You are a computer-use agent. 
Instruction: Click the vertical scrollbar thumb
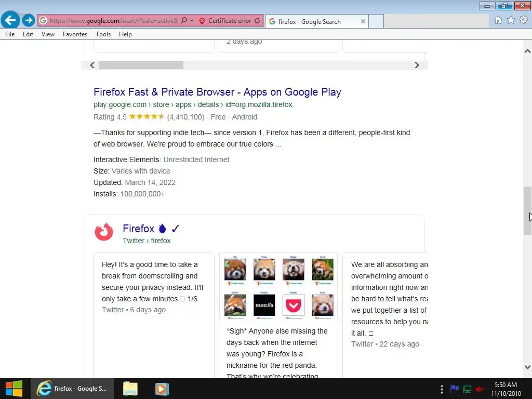click(x=527, y=210)
